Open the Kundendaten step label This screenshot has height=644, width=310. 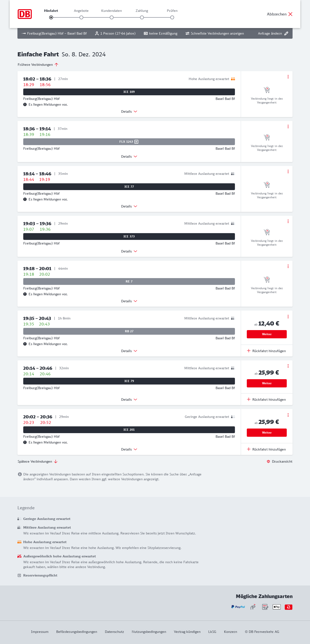[x=111, y=11]
